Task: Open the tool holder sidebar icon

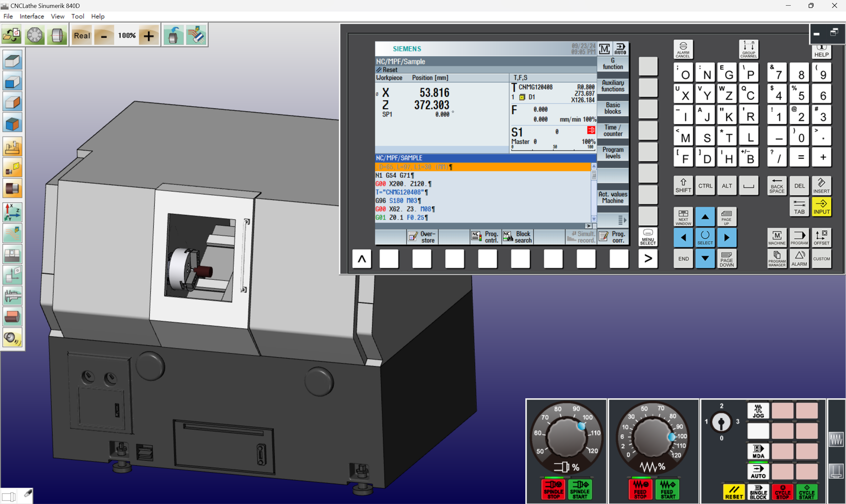Action: [x=12, y=168]
